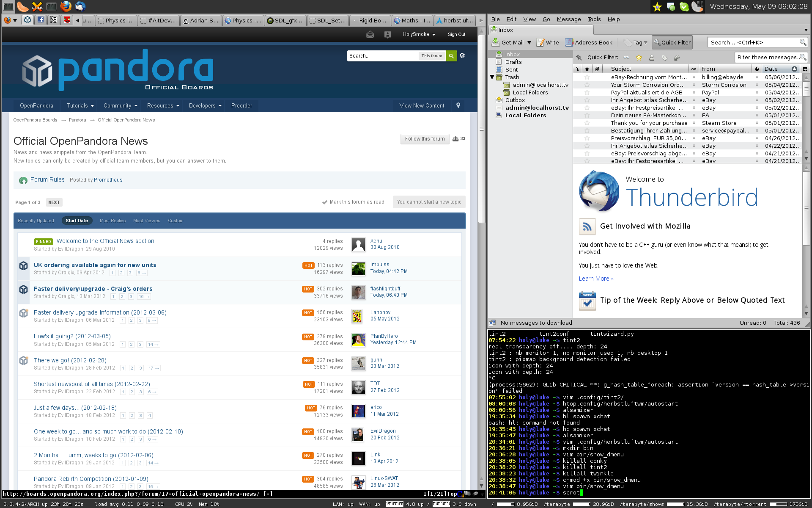Sort by starred column header
Image resolution: width=812 pixels, height=508 pixels.
coord(587,69)
